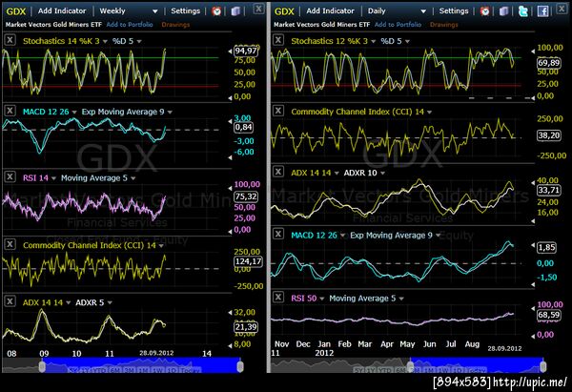
Task: Remove ADX 14 14 indicator in Daily chart
Action: [x=278, y=172]
